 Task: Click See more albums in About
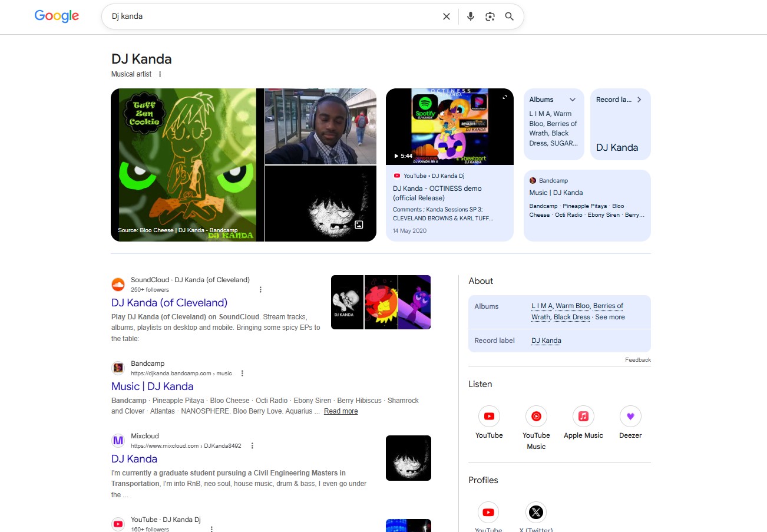point(610,317)
